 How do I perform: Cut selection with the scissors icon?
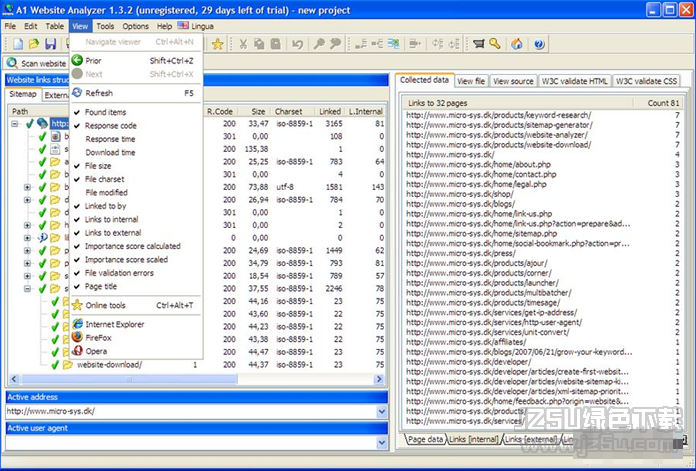click(x=243, y=44)
